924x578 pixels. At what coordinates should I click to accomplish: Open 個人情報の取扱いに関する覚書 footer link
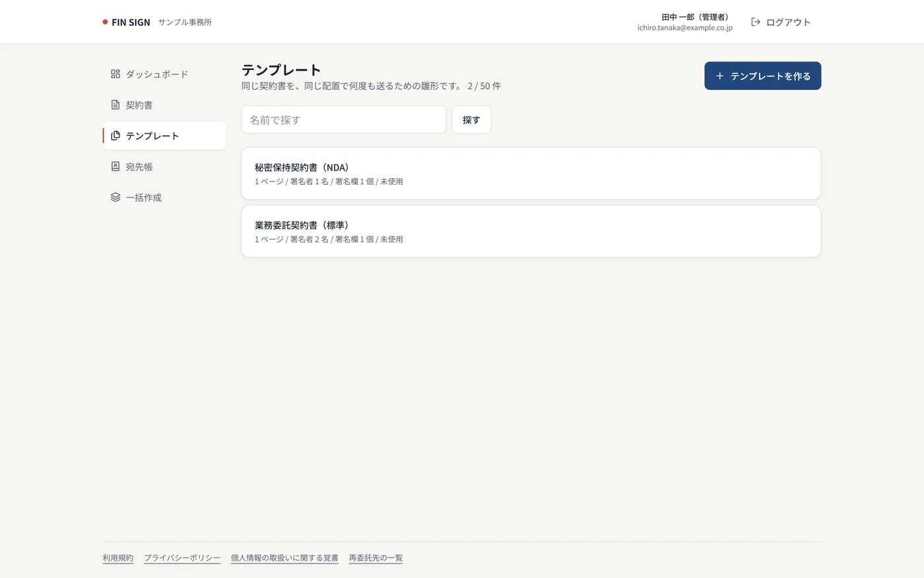pos(284,558)
